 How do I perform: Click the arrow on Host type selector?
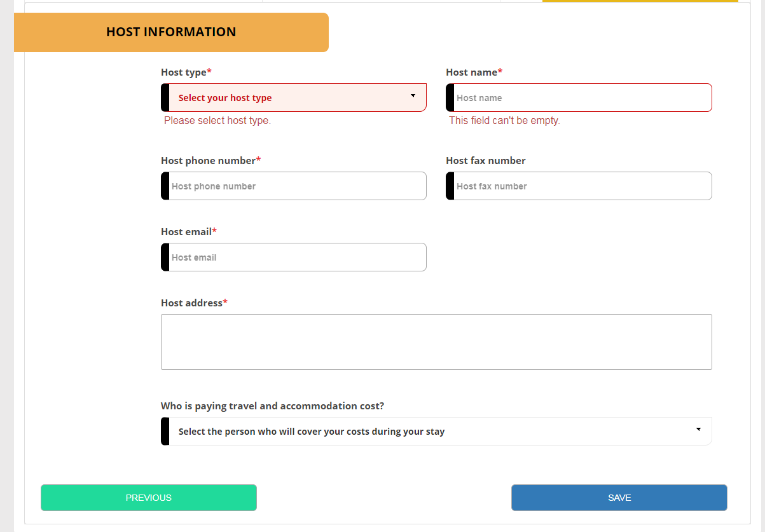click(x=413, y=96)
